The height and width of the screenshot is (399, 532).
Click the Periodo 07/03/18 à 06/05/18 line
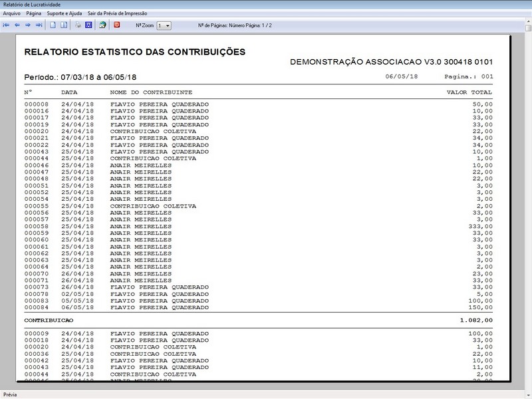(80, 77)
